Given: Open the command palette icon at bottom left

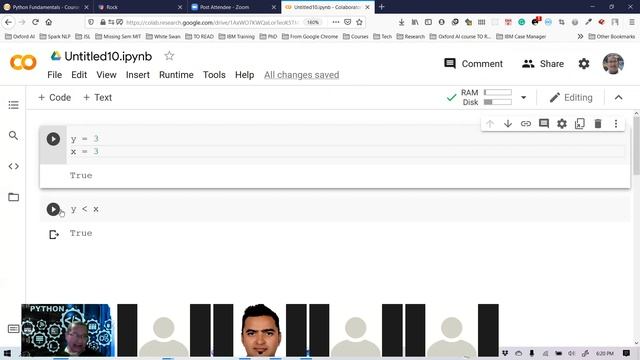Looking at the screenshot, I should coord(13,329).
